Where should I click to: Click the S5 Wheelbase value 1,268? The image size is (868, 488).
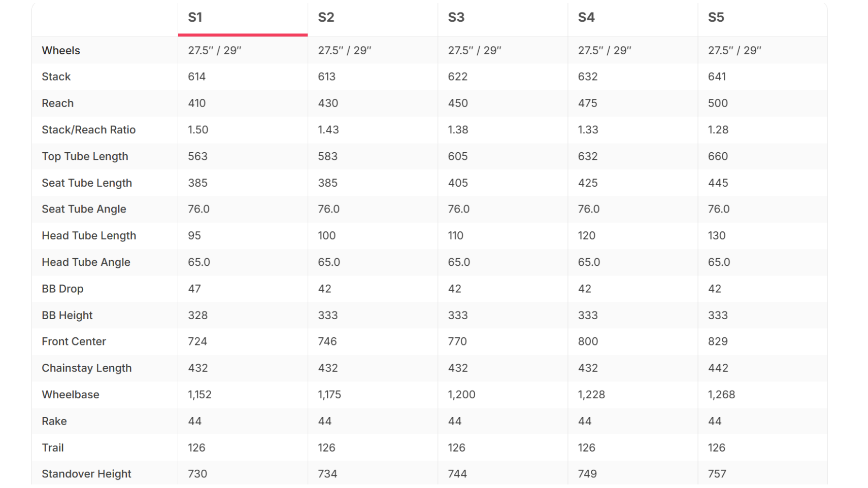[721, 395]
